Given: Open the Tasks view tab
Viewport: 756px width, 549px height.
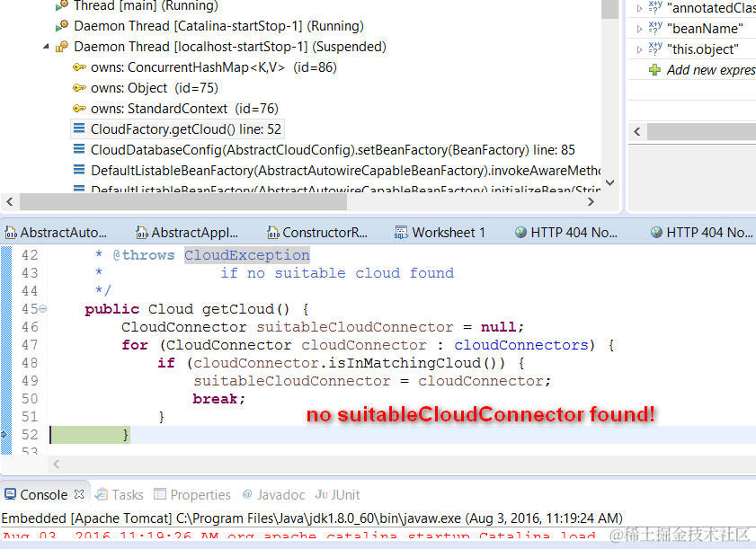Looking at the screenshot, I should 120,495.
